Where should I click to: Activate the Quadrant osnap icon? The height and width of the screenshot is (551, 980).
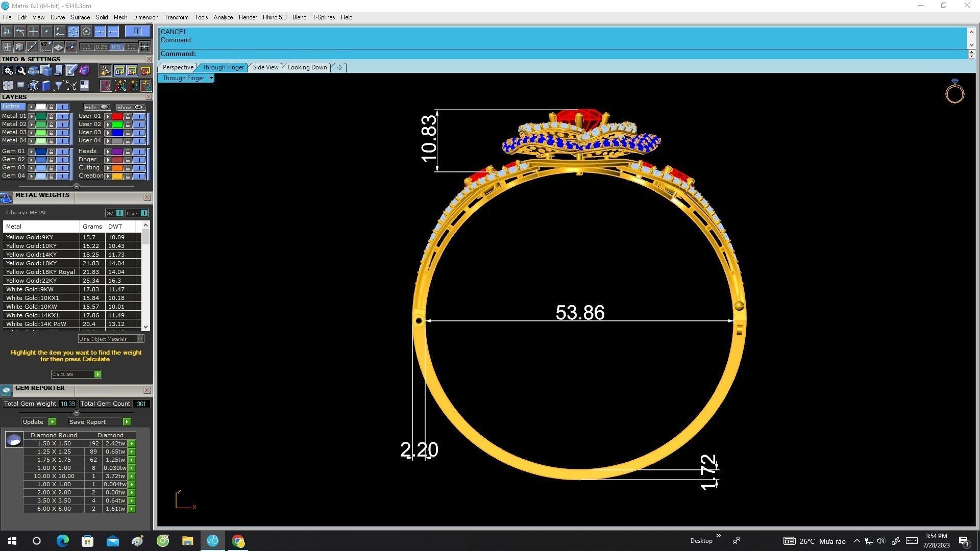pyautogui.click(x=73, y=31)
